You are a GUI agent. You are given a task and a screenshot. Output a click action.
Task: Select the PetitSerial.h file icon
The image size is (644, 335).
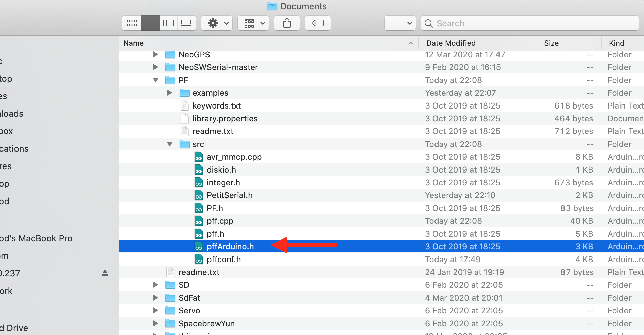[x=199, y=195]
